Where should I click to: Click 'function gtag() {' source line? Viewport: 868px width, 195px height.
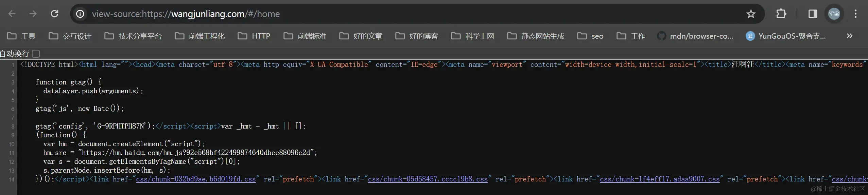coord(68,82)
